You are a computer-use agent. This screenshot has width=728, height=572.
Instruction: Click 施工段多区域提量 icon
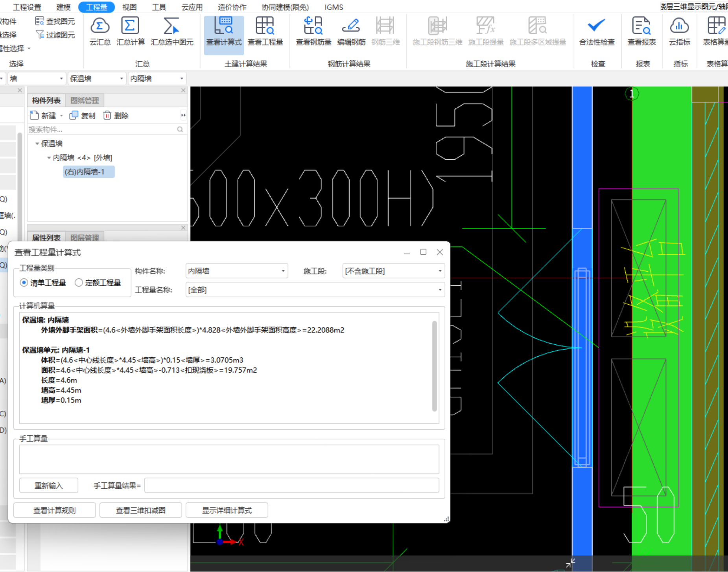click(x=538, y=31)
